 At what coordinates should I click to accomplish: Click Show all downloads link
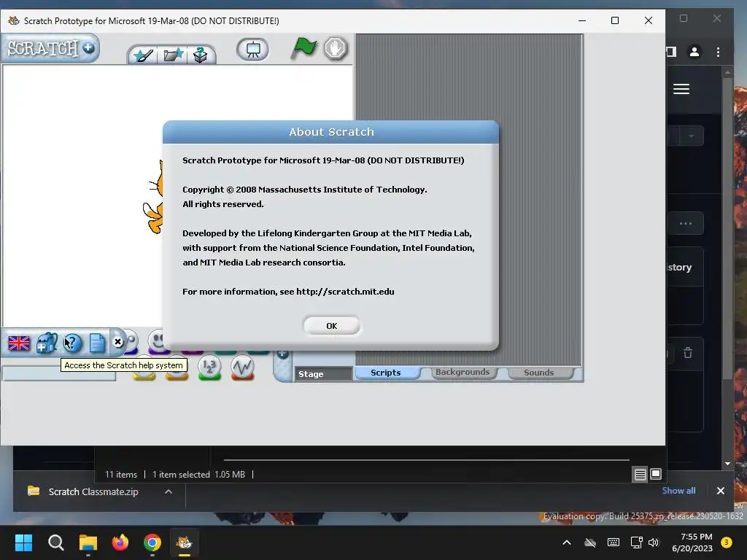[x=678, y=491]
